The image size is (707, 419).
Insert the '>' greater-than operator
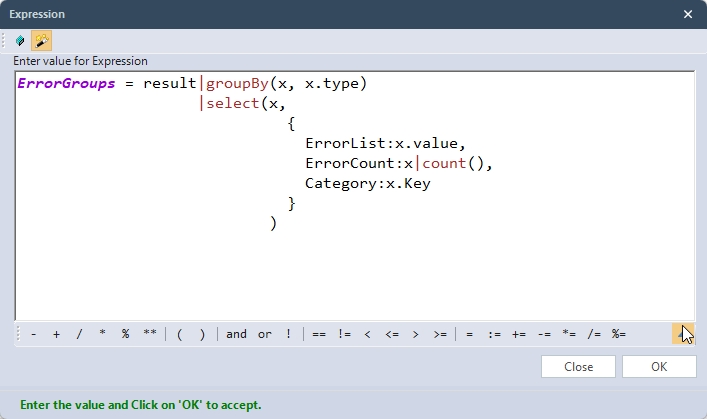[x=416, y=334]
